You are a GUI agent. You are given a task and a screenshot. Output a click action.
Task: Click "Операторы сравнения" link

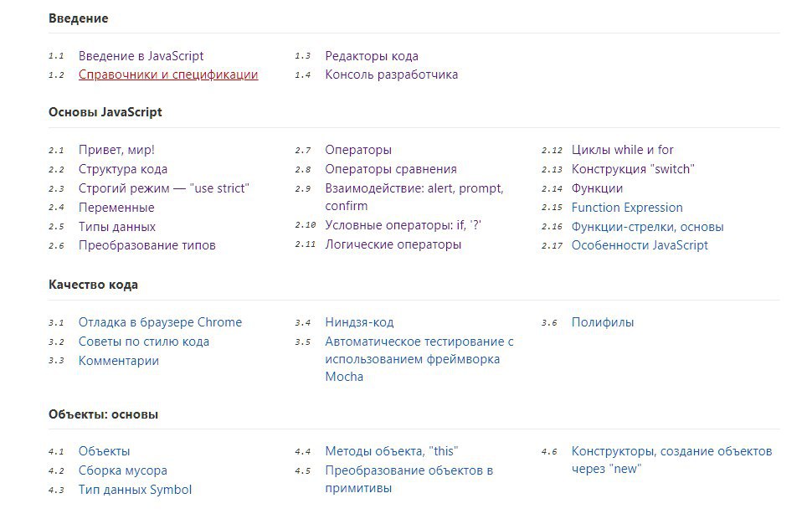click(x=390, y=169)
